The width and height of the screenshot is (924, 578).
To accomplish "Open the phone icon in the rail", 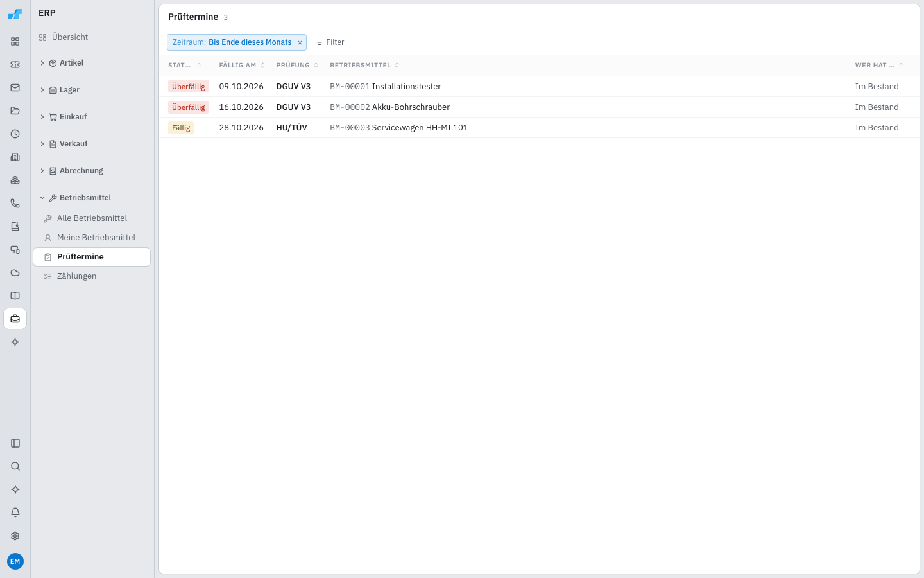I will pyautogui.click(x=15, y=204).
